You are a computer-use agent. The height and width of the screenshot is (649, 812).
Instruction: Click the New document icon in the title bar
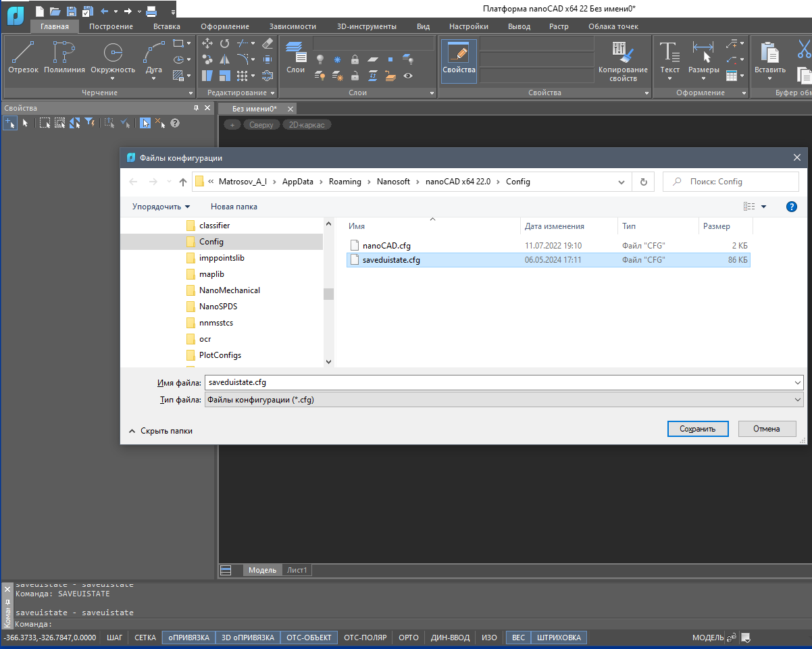click(x=40, y=11)
